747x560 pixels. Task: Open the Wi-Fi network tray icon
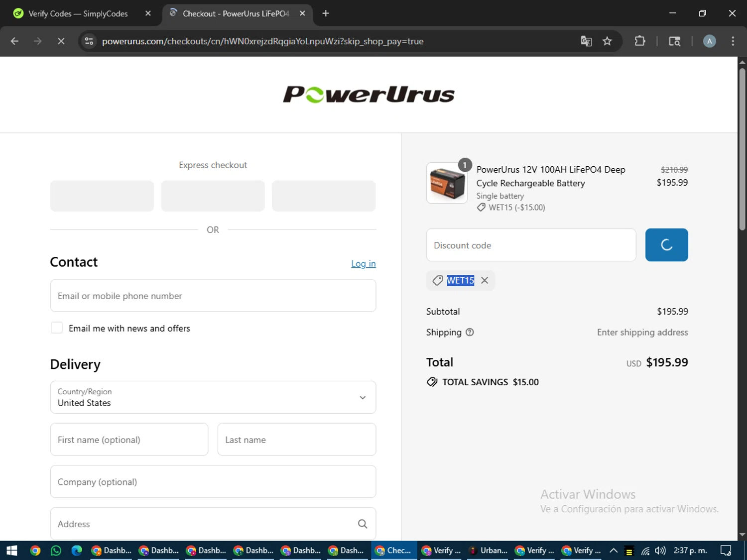[x=645, y=551]
